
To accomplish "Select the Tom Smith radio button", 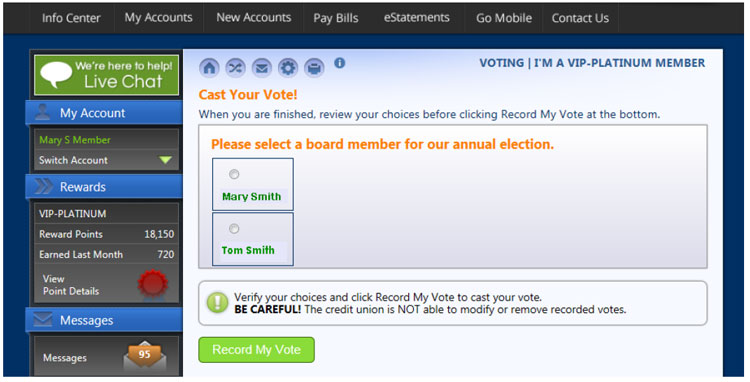I will [234, 229].
